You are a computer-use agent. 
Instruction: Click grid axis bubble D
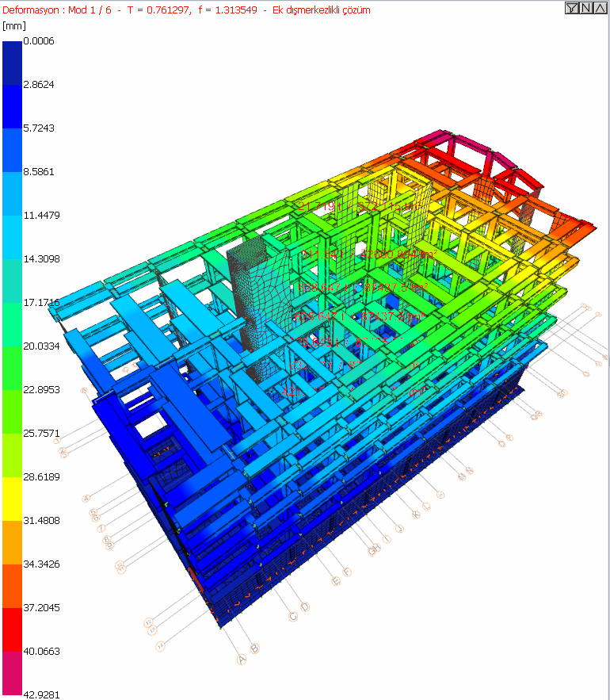coord(305,606)
